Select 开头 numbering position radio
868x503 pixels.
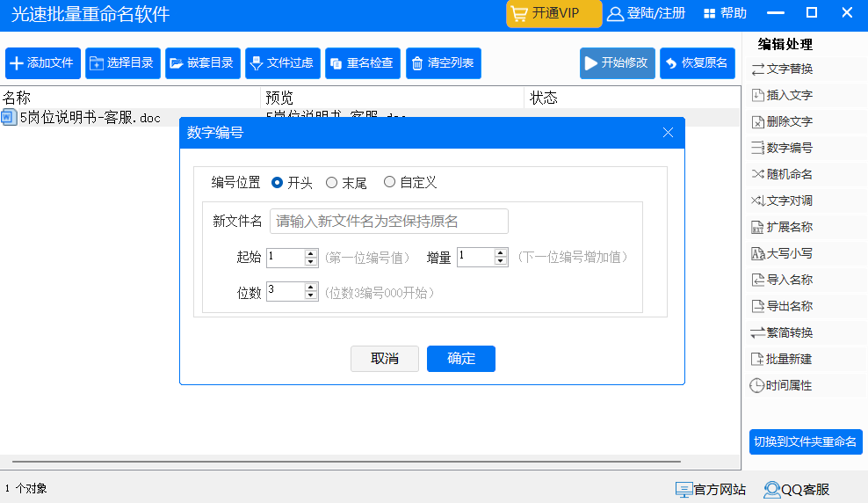pyautogui.click(x=278, y=182)
